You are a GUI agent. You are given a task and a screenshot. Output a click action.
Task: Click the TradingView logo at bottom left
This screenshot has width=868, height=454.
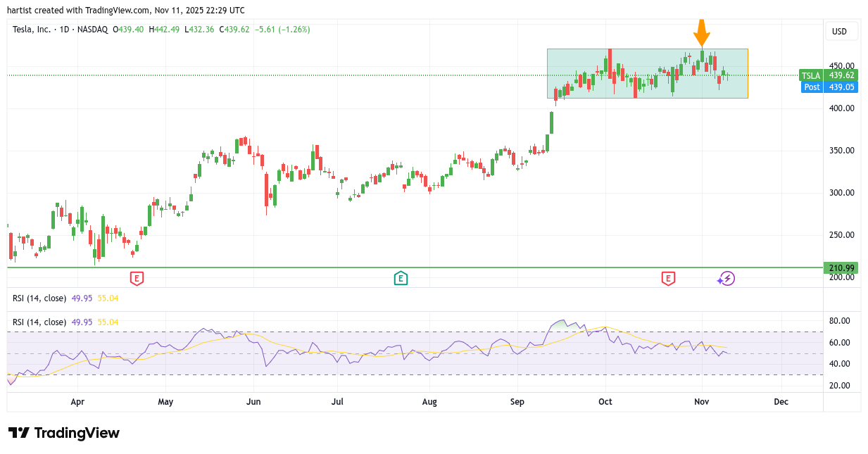coord(64,433)
